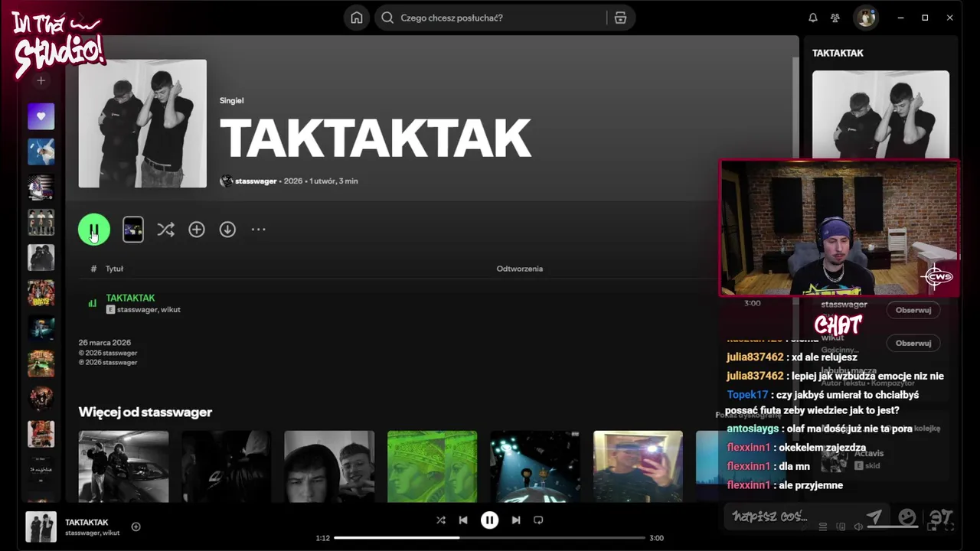Image resolution: width=980 pixels, height=551 pixels.
Task: Open stasswager artist link under the title
Action: click(256, 181)
